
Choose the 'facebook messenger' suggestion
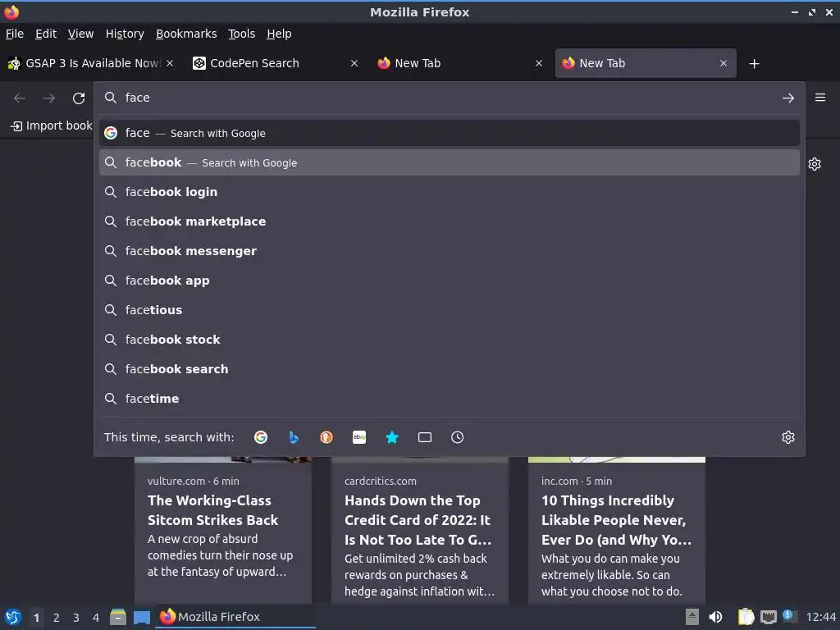450,251
